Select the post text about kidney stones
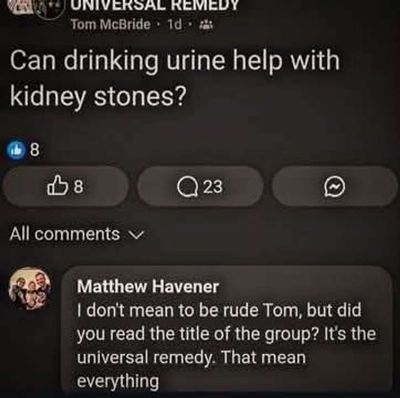Screen dimensions: 400x398 175,78
